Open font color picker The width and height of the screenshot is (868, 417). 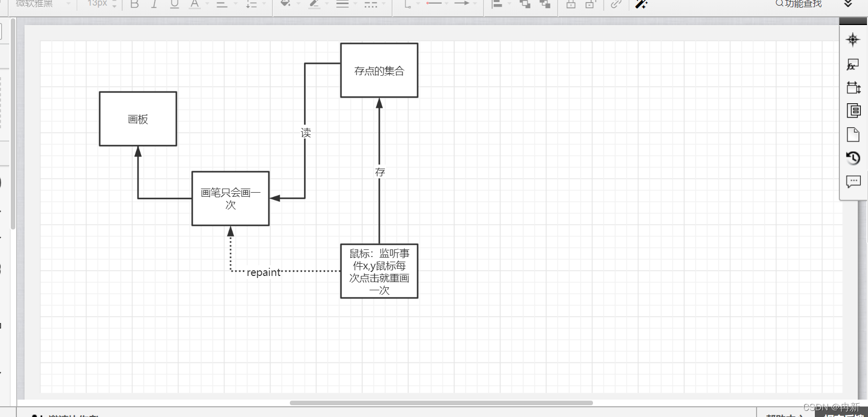(194, 4)
